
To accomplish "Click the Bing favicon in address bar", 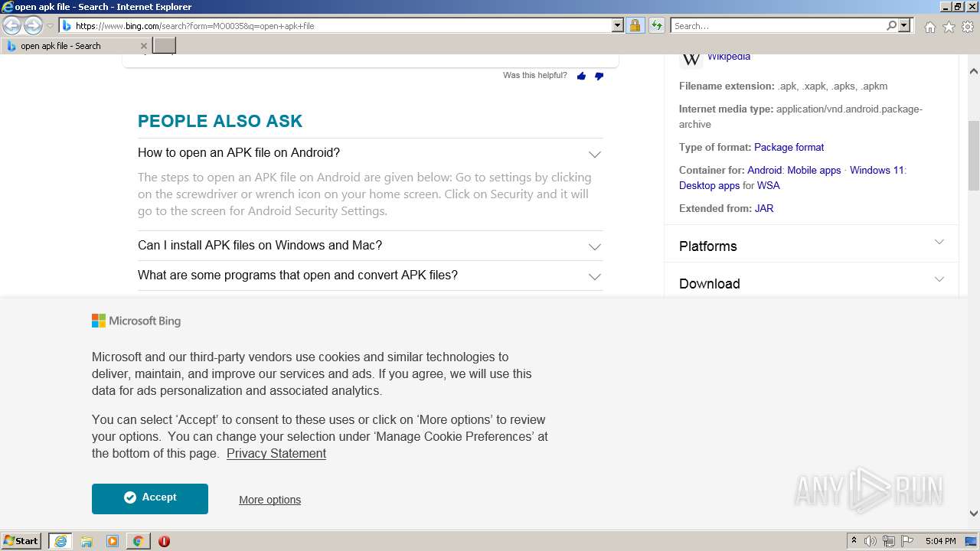I will [x=67, y=26].
